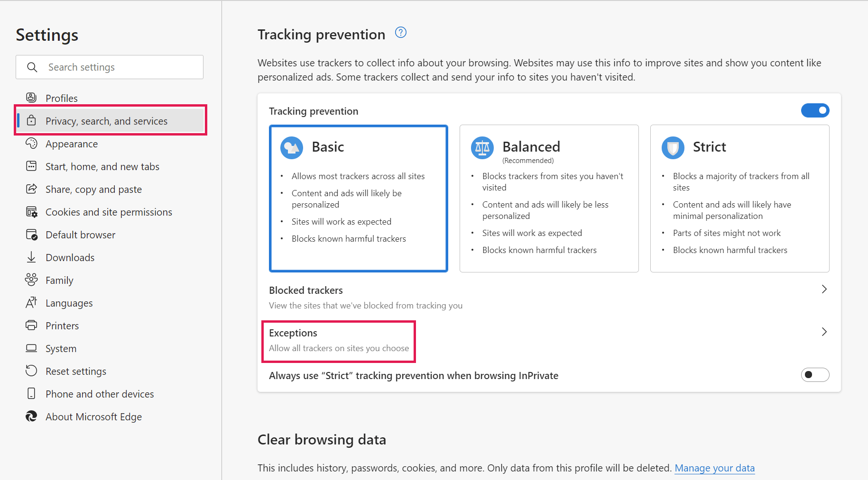Expand the Blocked trackers section
This screenshot has height=480, width=868.
[824, 289]
